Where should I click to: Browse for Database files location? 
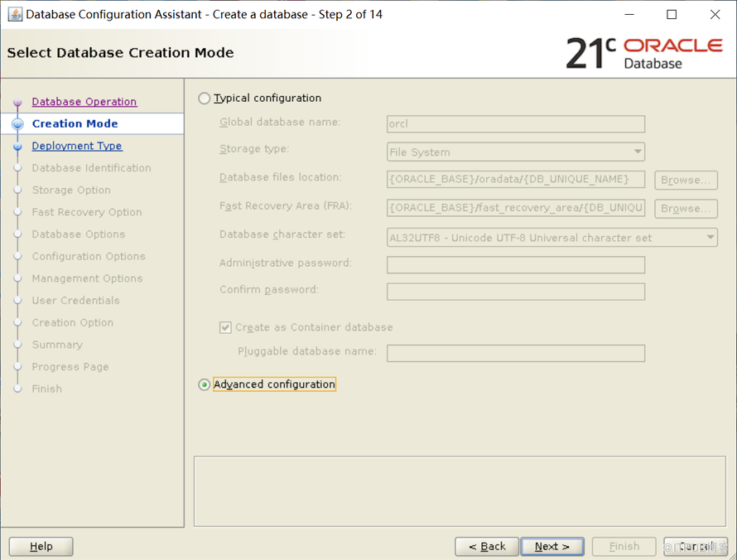tap(686, 180)
